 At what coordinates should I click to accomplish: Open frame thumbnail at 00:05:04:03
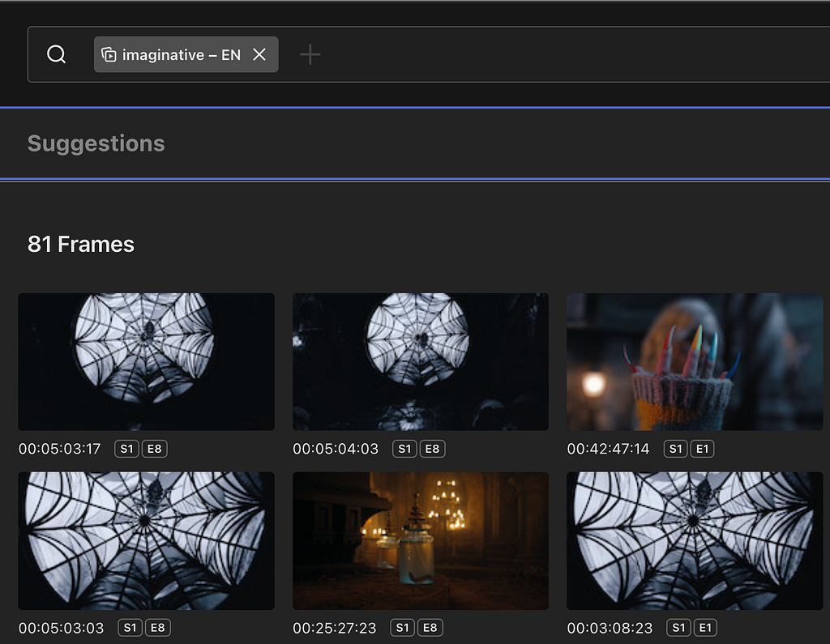(x=421, y=362)
